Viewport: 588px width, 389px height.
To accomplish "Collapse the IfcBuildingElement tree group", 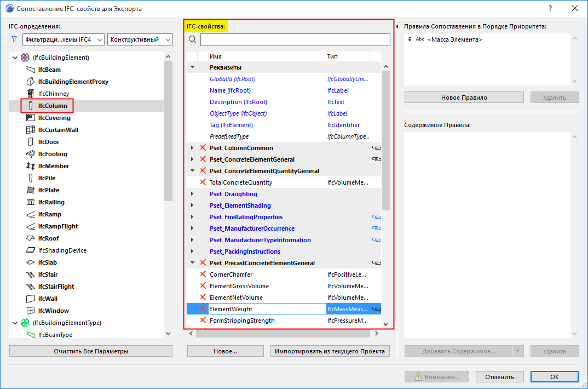I will 15,58.
